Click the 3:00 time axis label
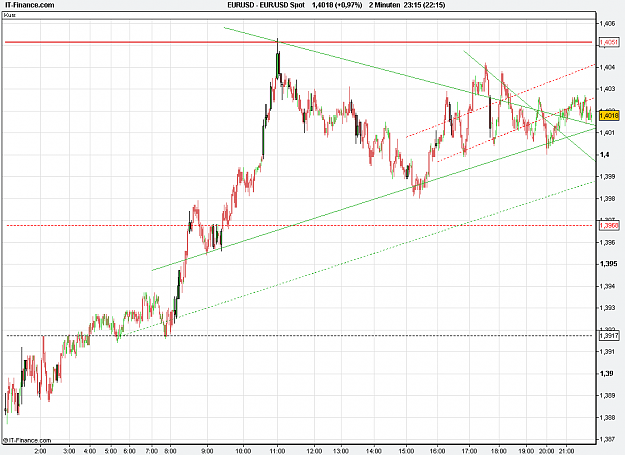Image resolution: width=625 pixels, height=455 pixels. pyautogui.click(x=69, y=451)
